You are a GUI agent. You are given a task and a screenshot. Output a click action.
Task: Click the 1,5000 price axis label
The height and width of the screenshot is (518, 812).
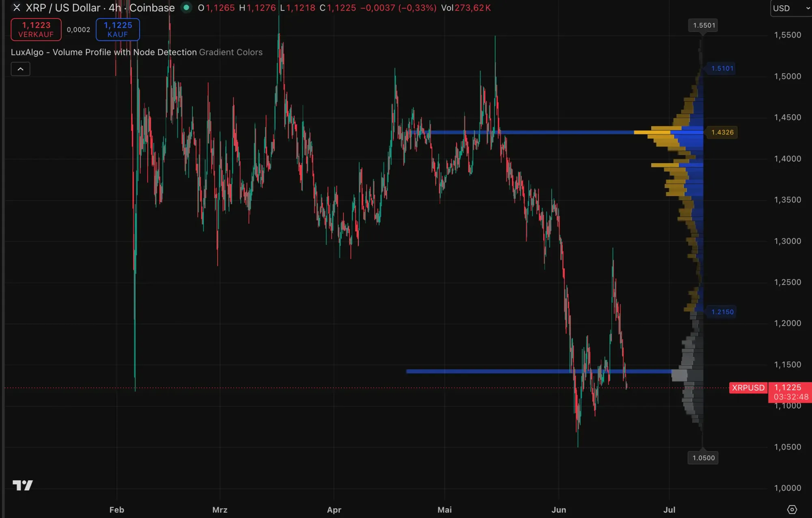(787, 76)
